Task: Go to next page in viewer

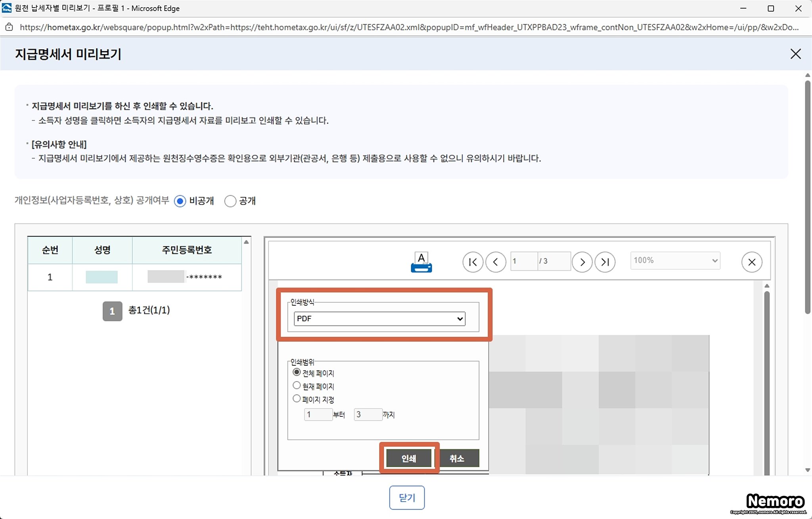Action: point(582,262)
